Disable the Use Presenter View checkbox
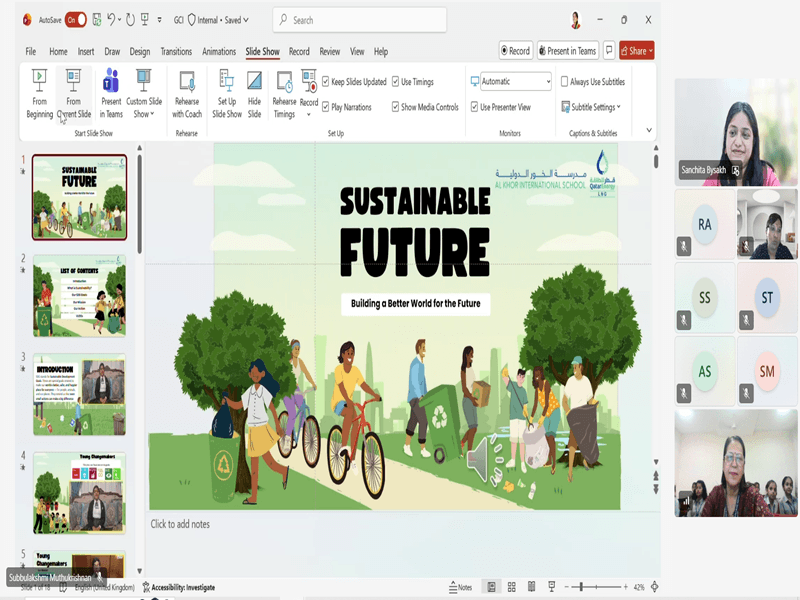Viewport: 800px width, 600px height. (x=473, y=107)
